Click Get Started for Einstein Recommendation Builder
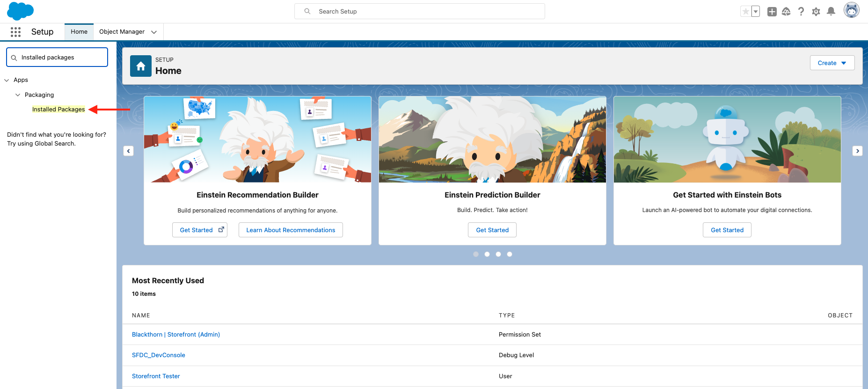The width and height of the screenshot is (868, 389). (x=200, y=230)
